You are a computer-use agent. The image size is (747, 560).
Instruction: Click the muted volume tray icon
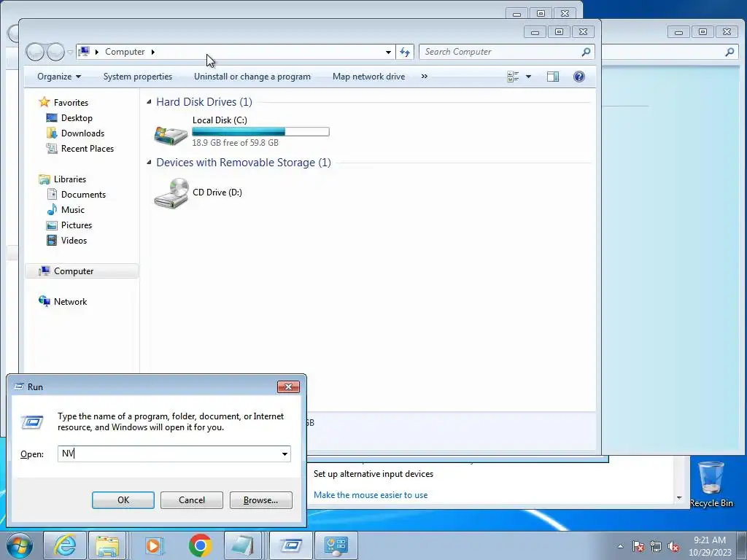pyautogui.click(x=673, y=546)
